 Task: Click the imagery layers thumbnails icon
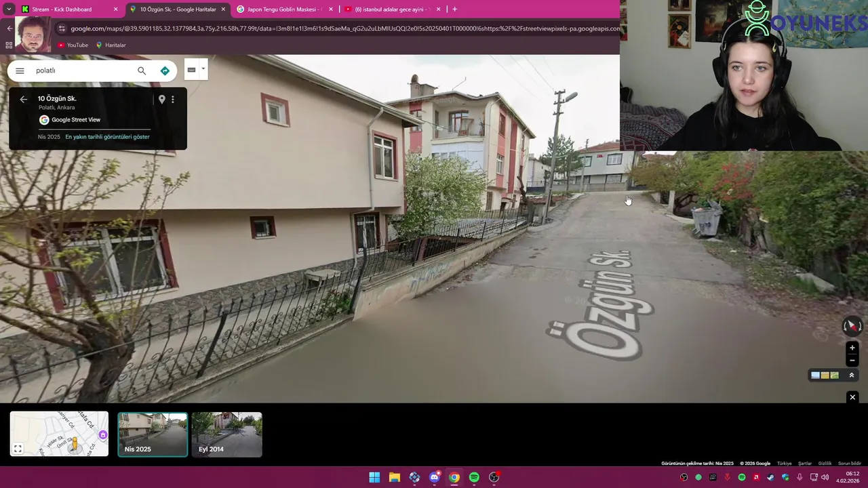click(x=825, y=375)
